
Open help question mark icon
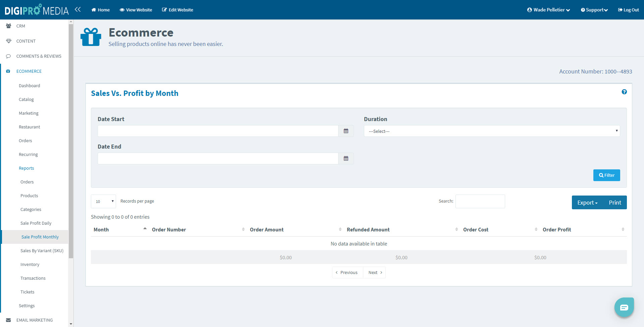click(x=624, y=92)
